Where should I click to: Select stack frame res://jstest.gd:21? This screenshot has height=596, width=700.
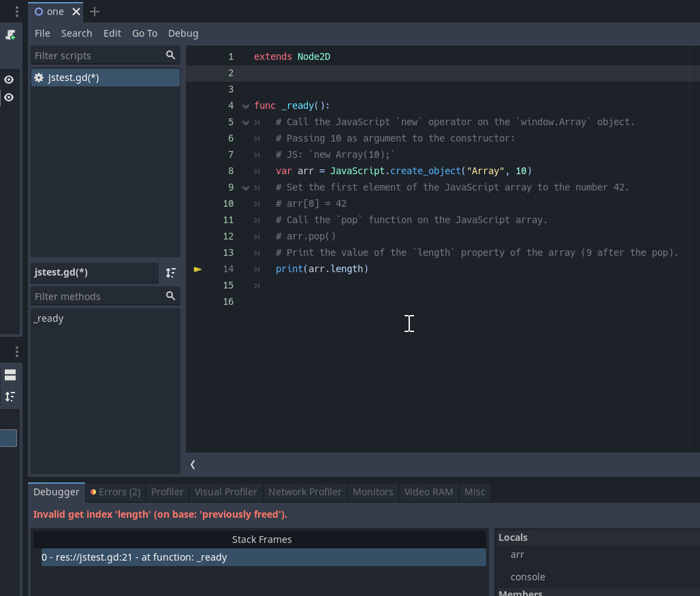(135, 557)
